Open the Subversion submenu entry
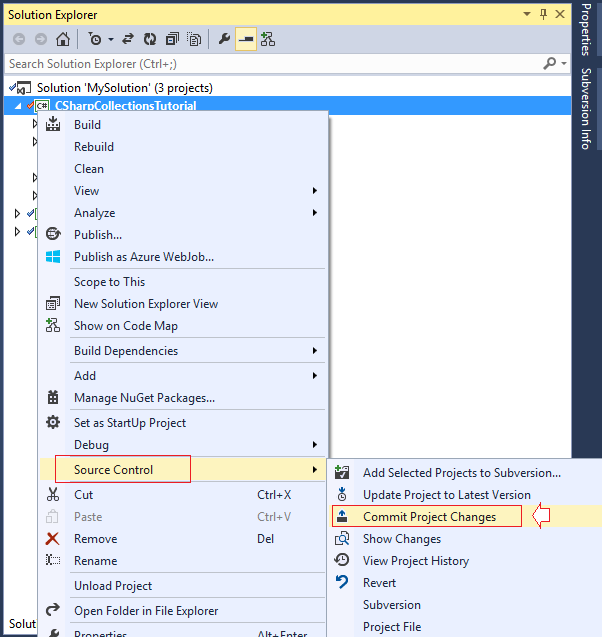 click(465, 604)
